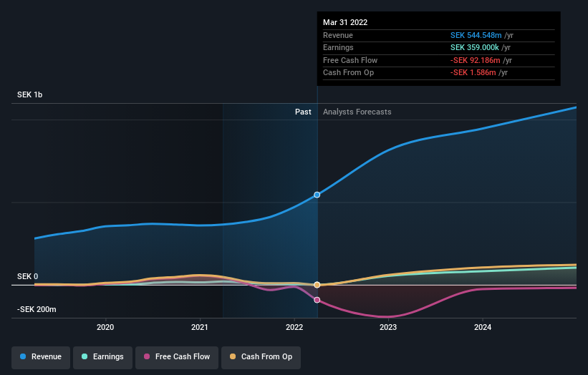Click the Analysts Forecasts label
The height and width of the screenshot is (375, 588).
pos(357,112)
